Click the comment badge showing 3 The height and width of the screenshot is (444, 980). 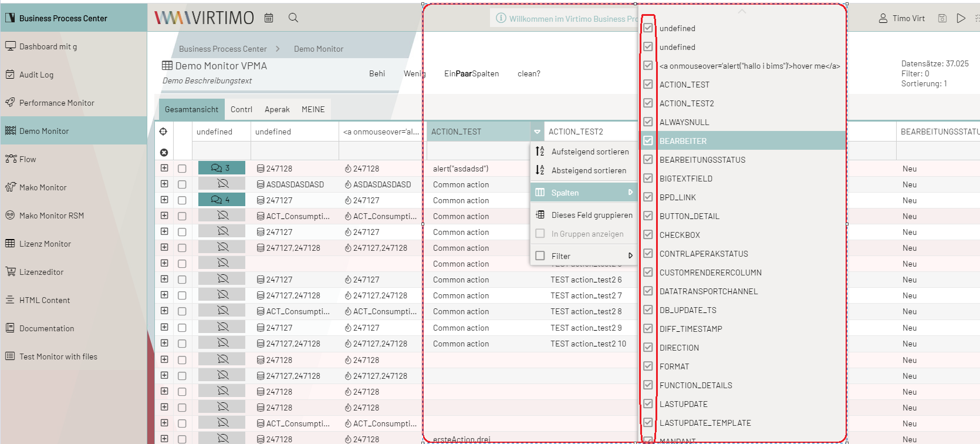pyautogui.click(x=221, y=169)
